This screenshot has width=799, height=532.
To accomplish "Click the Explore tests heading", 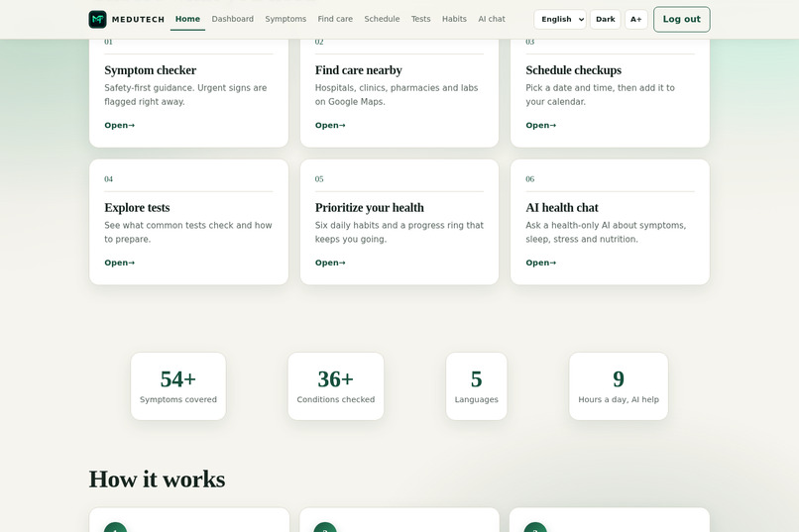I will [x=137, y=208].
